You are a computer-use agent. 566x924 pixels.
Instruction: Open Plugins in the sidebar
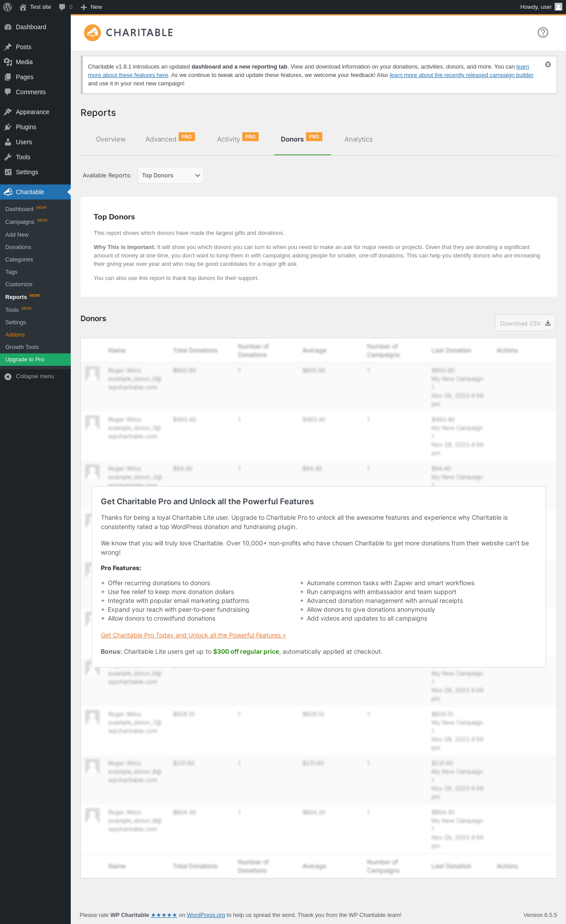tap(35, 127)
